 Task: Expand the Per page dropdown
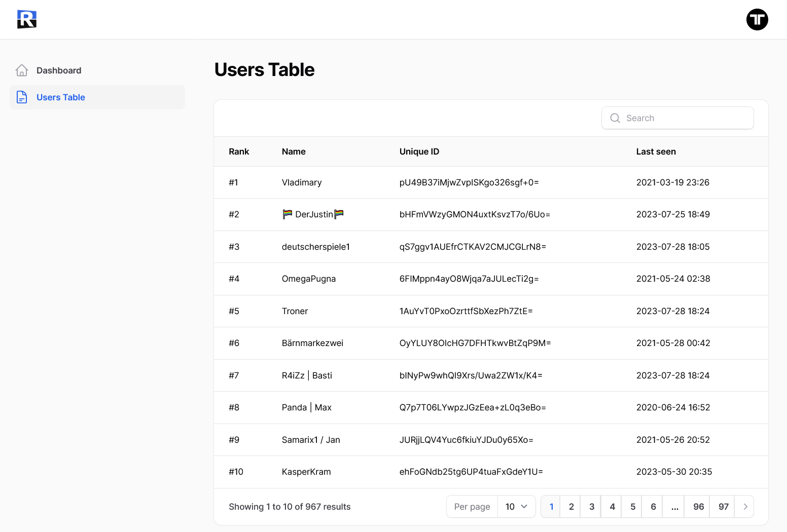(516, 507)
